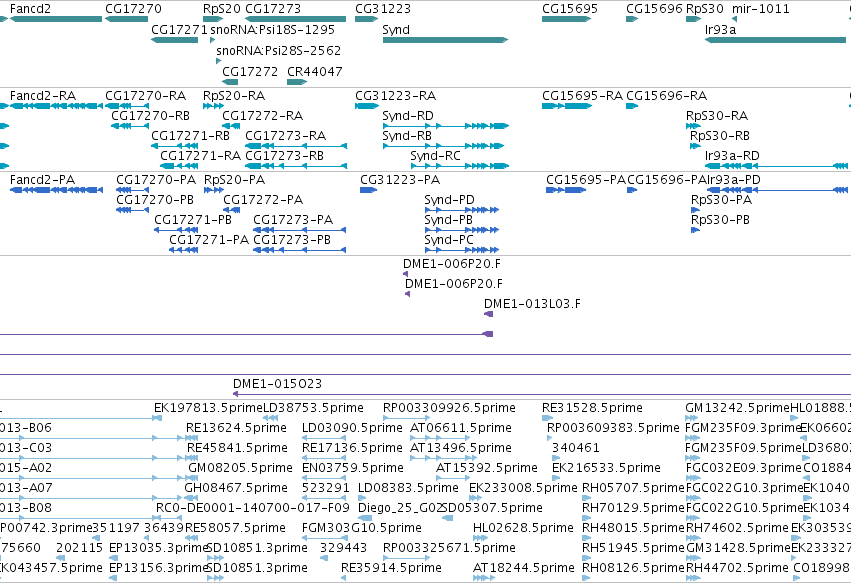The image size is (851, 583).
Task: Open the Ir93a-RD transcript label
Action: point(732,156)
